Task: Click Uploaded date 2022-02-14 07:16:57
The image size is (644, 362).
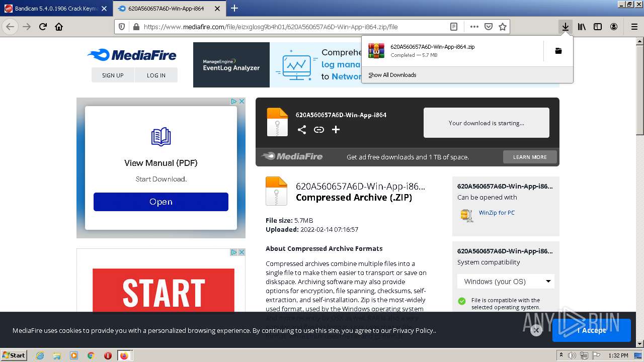Action: pos(329,229)
